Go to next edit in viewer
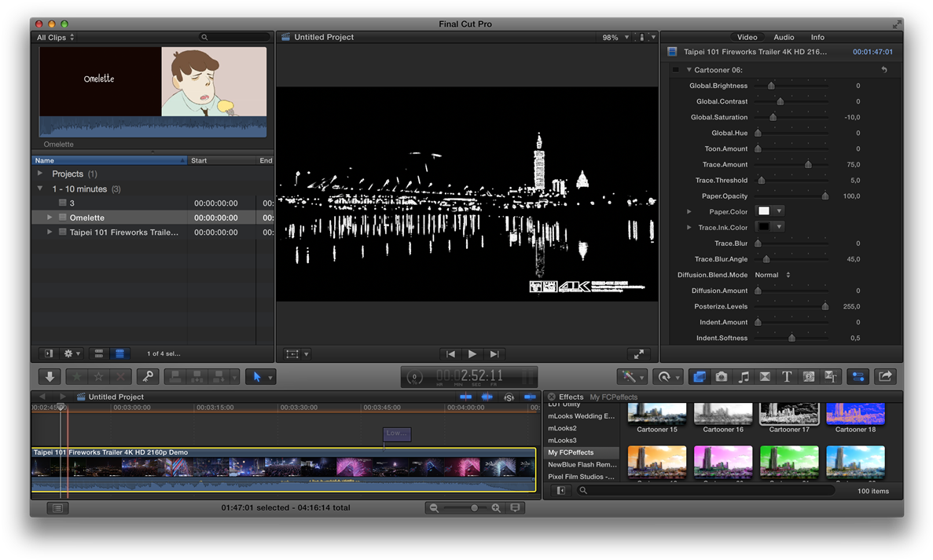Viewport: 933px width, 560px height. [x=494, y=353]
